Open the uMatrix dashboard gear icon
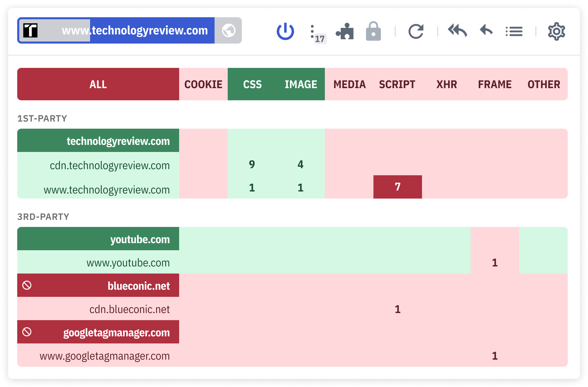Image resolution: width=588 pixels, height=387 pixels. click(556, 31)
